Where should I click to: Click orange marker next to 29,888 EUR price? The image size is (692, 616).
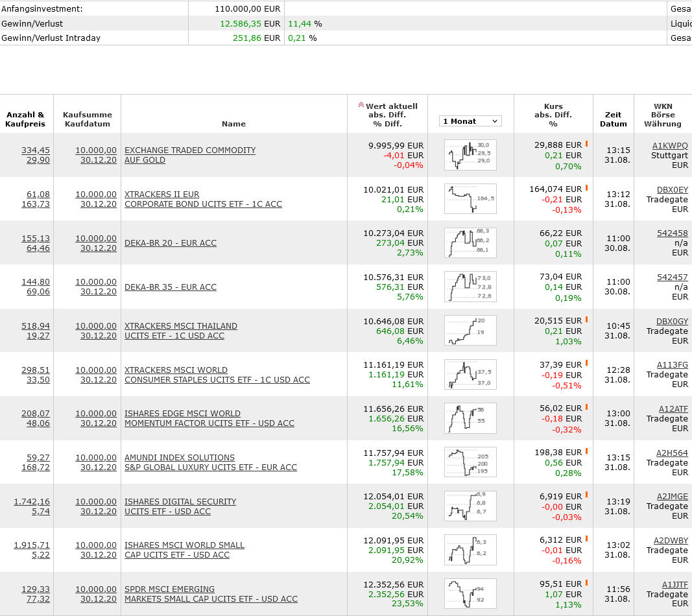pos(586,144)
